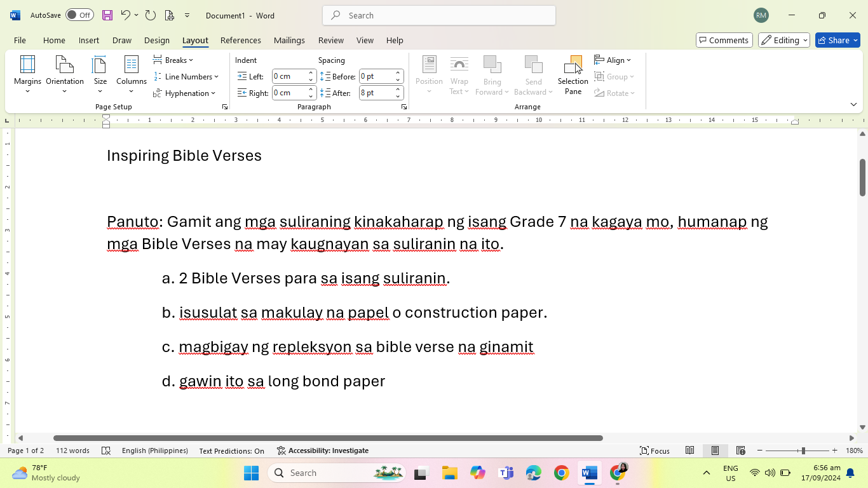Open the Help tab
Image resolution: width=868 pixels, height=488 pixels.
click(395, 40)
